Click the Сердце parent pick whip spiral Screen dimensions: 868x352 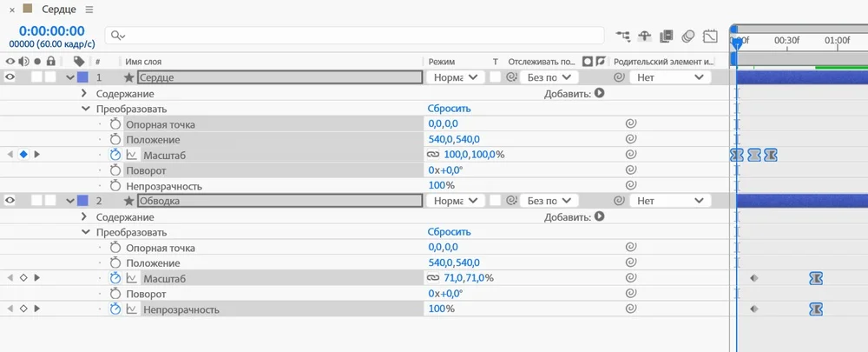point(619,77)
